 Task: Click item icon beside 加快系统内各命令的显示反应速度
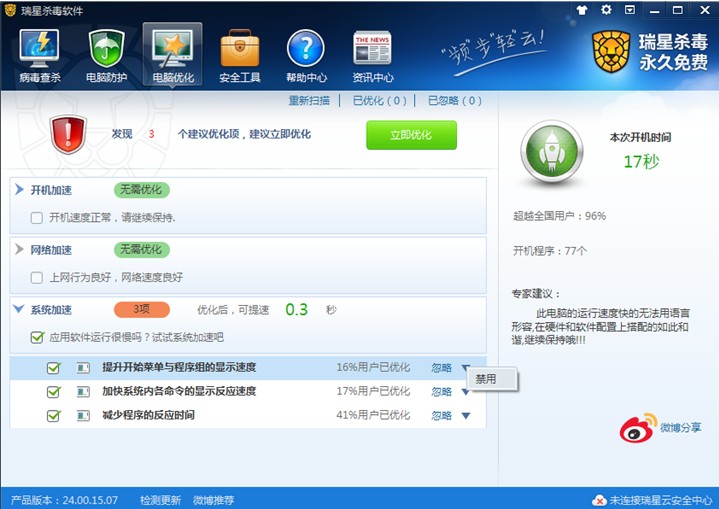(x=83, y=392)
